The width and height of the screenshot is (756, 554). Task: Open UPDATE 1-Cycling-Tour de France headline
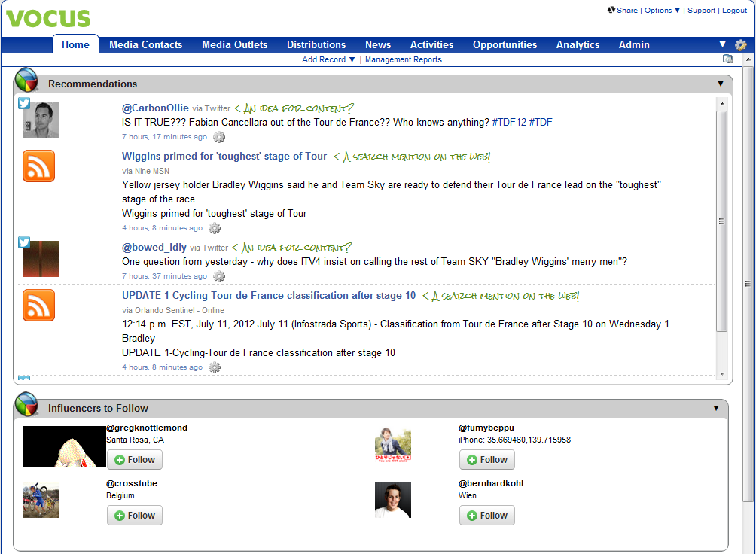click(269, 296)
